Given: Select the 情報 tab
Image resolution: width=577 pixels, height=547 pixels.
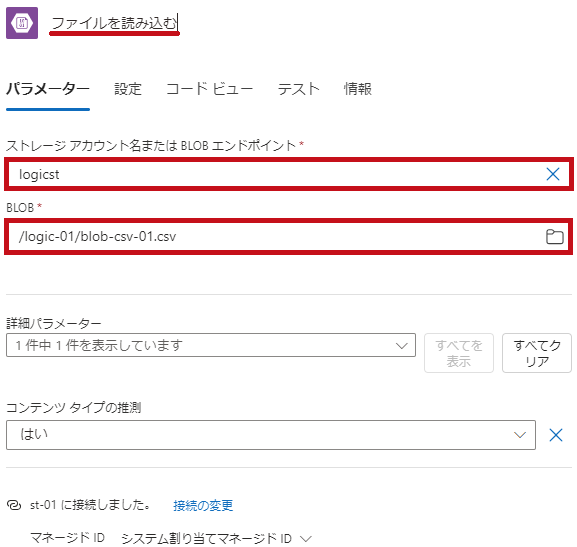Looking at the screenshot, I should (358, 89).
